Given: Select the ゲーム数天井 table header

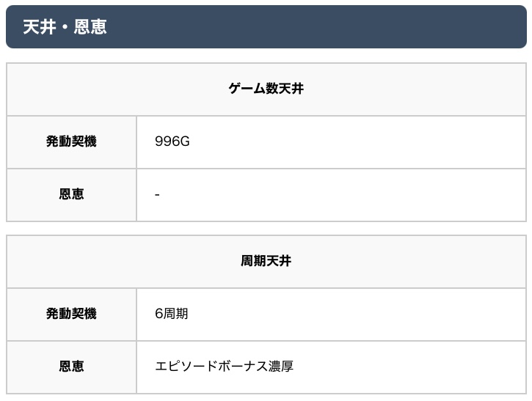Looking at the screenshot, I should click(266, 89).
